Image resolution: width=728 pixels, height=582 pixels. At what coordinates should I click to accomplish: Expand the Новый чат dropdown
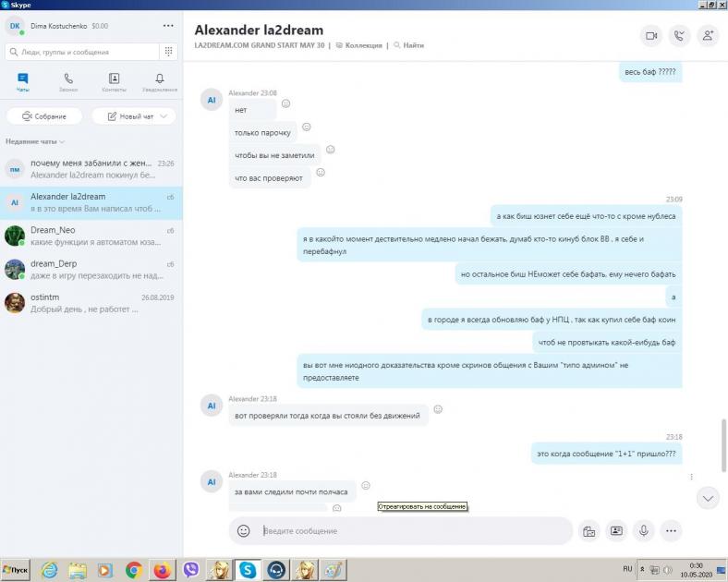pos(164,116)
